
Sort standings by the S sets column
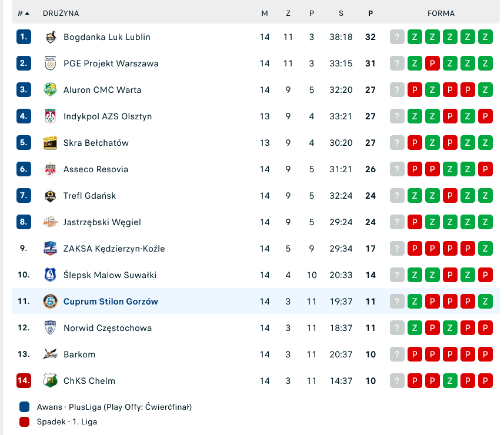(x=341, y=14)
